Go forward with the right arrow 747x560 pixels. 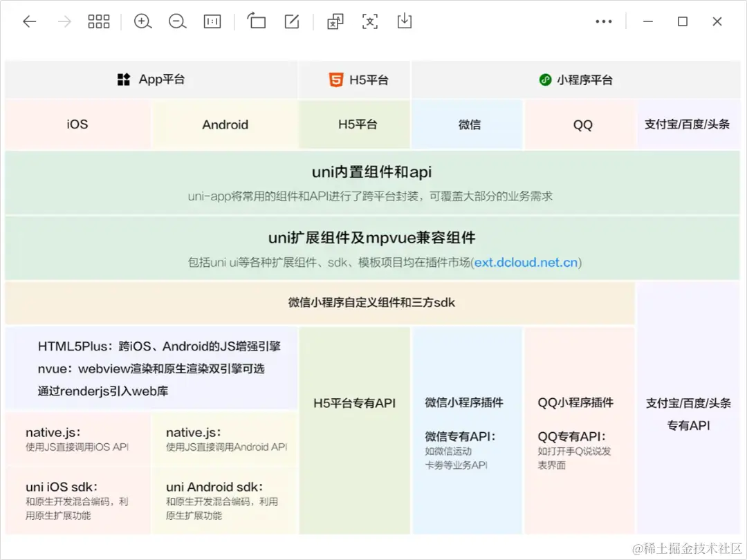64,21
